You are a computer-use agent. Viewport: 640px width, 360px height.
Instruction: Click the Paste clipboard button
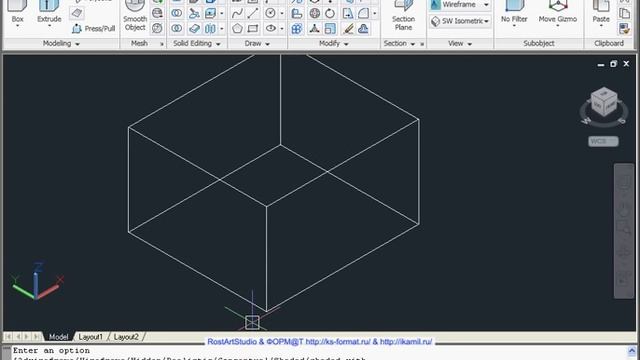601,13
